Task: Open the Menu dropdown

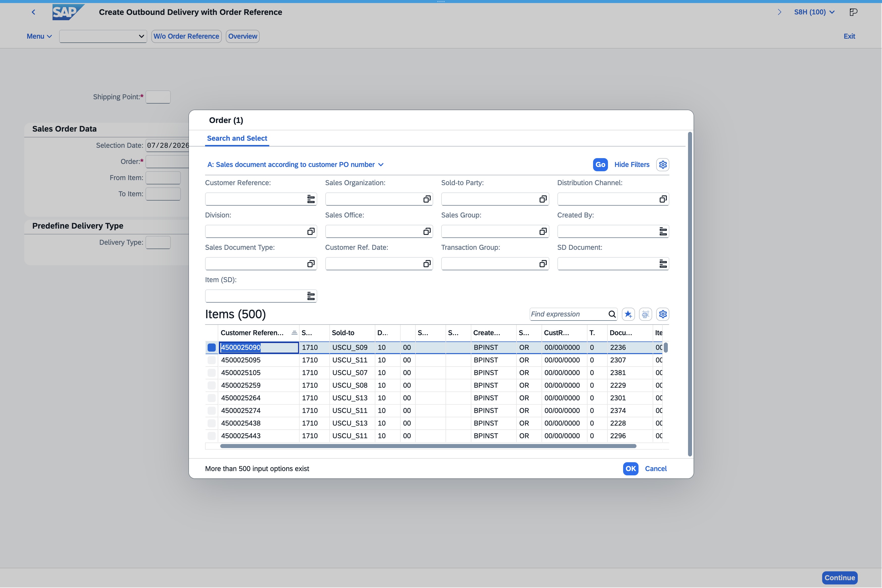Action: point(39,36)
